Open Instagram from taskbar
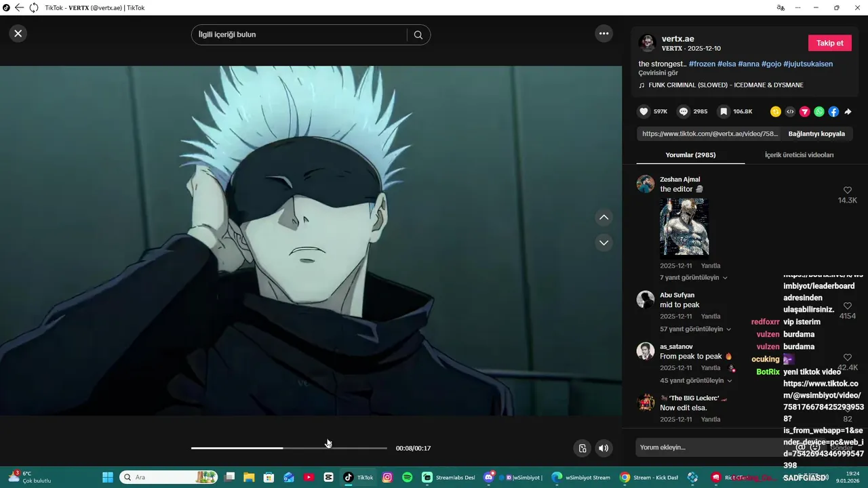Screen dimensions: 868x488 (x=387, y=477)
